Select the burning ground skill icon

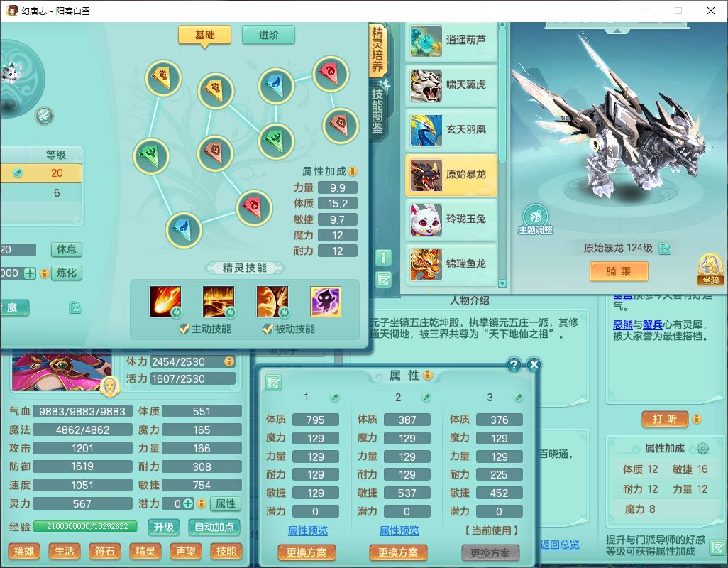(x=219, y=302)
